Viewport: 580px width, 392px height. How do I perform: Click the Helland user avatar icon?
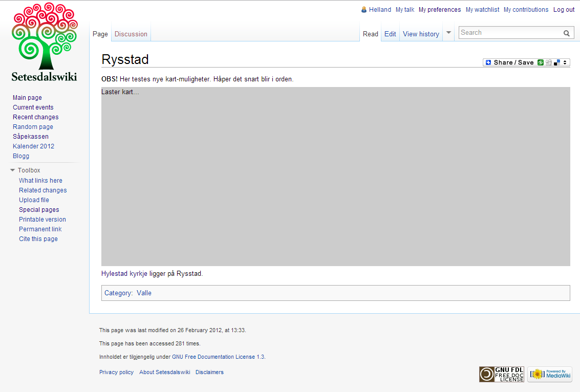pos(364,10)
